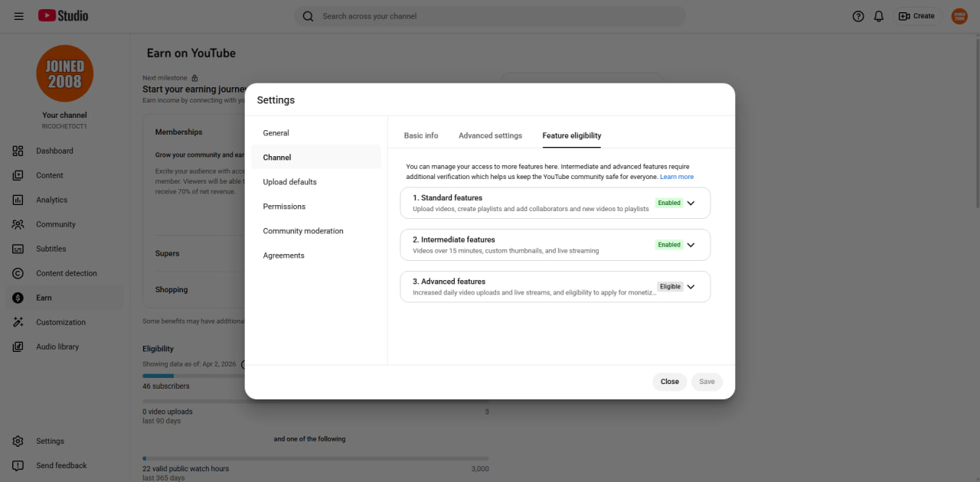Click the Earn on YouTube heading
This screenshot has width=980, height=482.
point(191,53)
